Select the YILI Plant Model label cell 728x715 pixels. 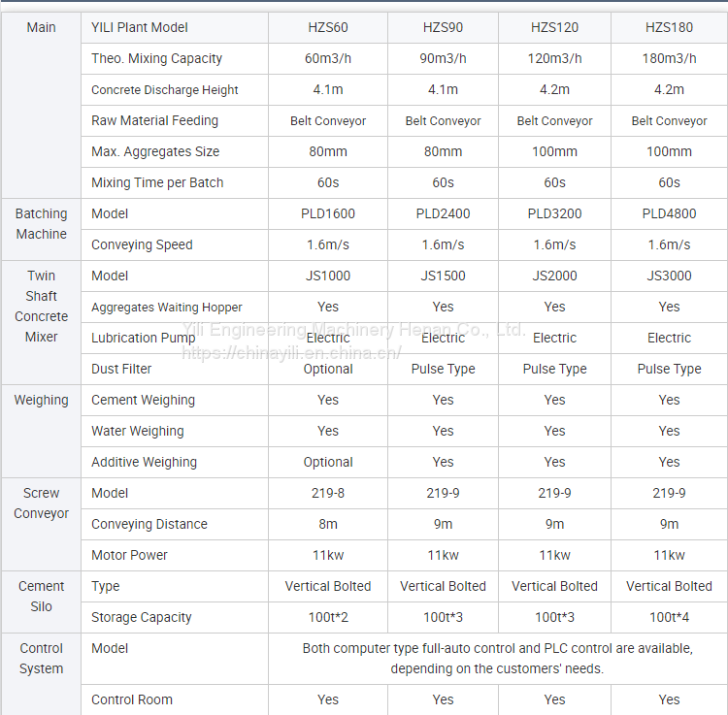140,27
